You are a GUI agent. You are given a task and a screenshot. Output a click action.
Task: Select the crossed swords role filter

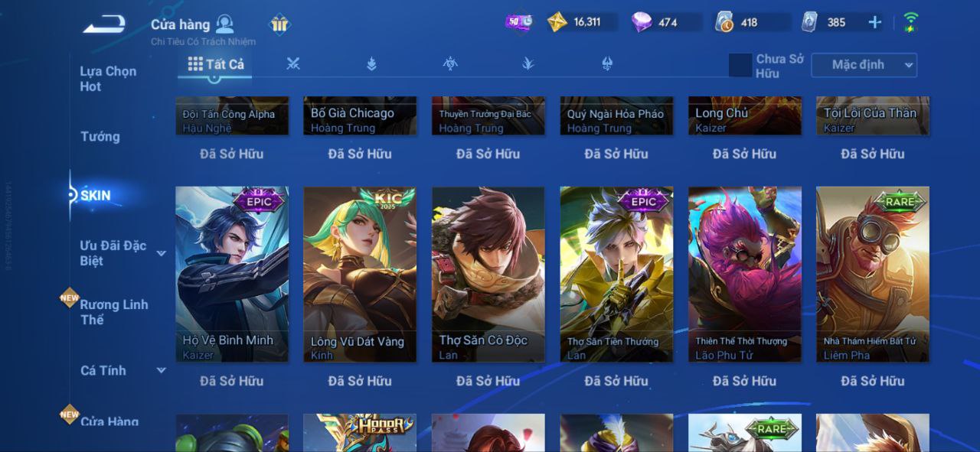point(292,64)
